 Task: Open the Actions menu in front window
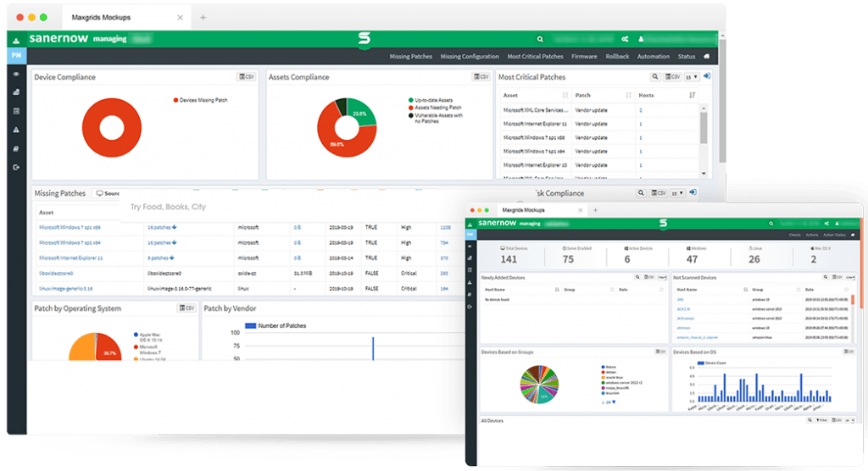click(x=811, y=235)
